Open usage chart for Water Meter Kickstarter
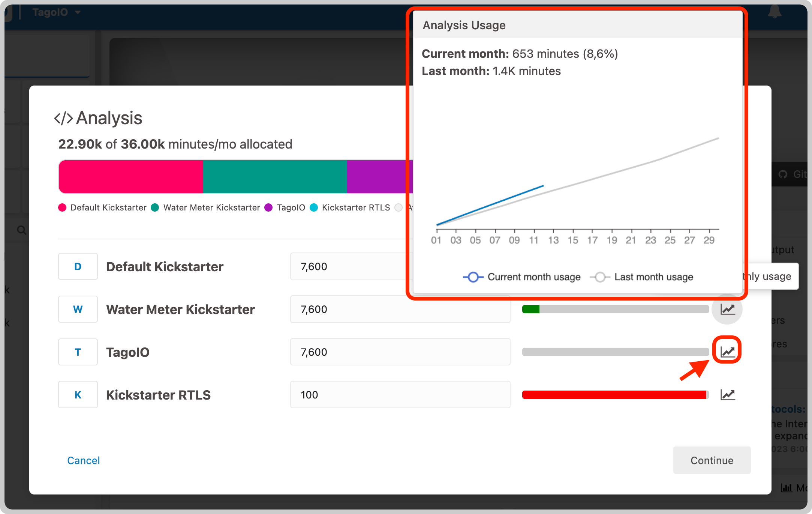This screenshot has width=812, height=514. [727, 309]
